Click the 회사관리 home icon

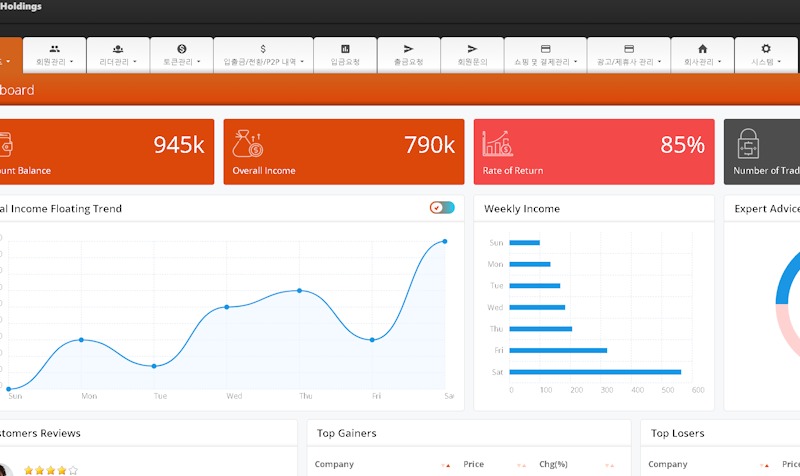(x=702, y=48)
